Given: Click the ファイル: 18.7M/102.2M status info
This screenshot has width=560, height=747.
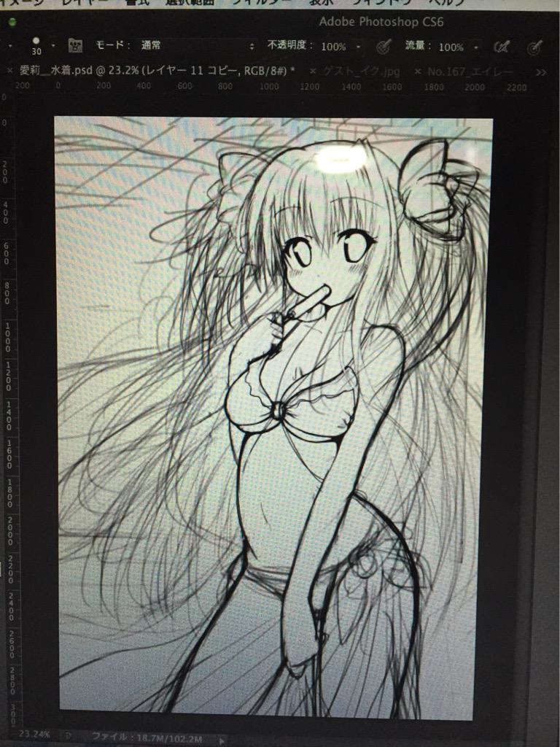Looking at the screenshot, I should click(147, 738).
